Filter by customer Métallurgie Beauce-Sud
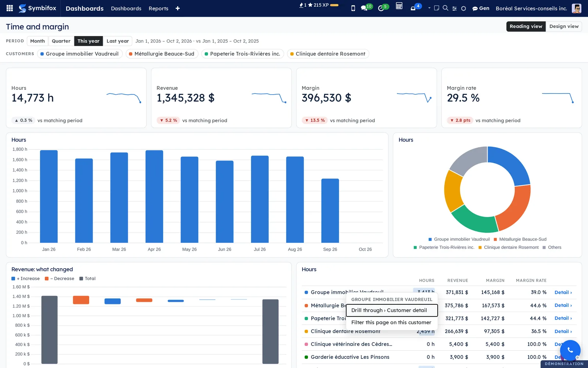This screenshot has width=588, height=368. tap(162, 54)
